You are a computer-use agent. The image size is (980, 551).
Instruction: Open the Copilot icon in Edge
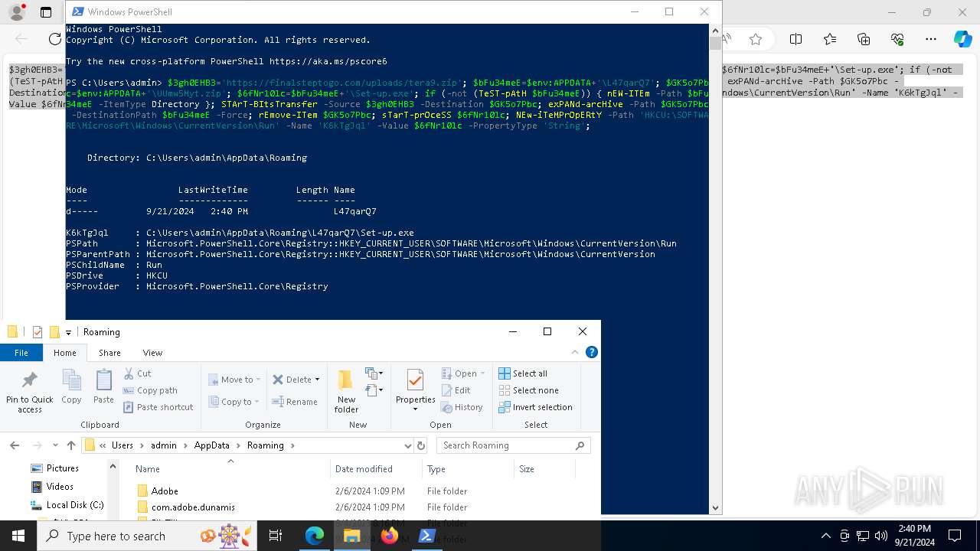(x=962, y=39)
